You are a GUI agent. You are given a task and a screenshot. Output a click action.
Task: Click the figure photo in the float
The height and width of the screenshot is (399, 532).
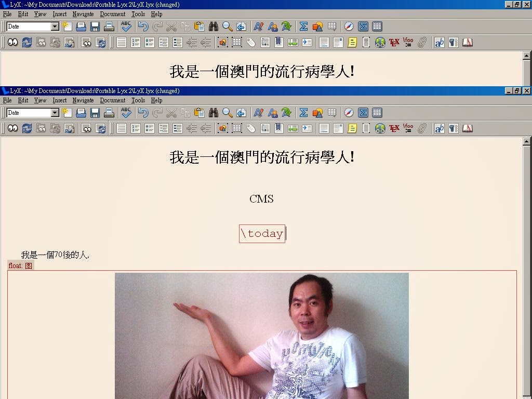click(262, 336)
